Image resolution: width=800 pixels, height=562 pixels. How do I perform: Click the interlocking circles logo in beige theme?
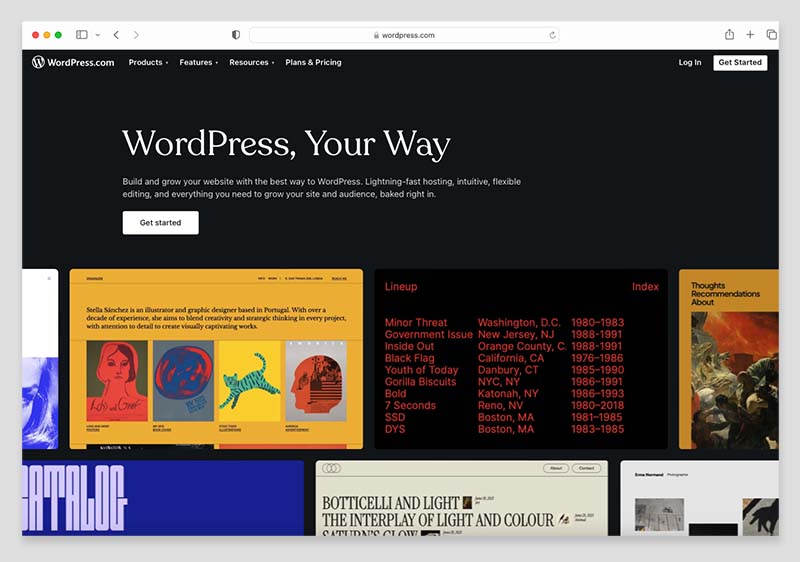[331, 468]
